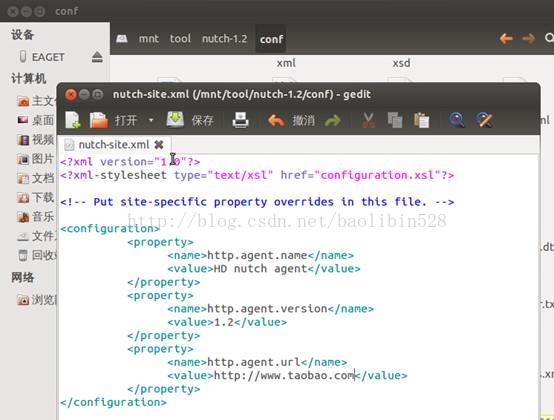Click the root drive icon in path bar
The height and width of the screenshot is (420, 554).
122,39
